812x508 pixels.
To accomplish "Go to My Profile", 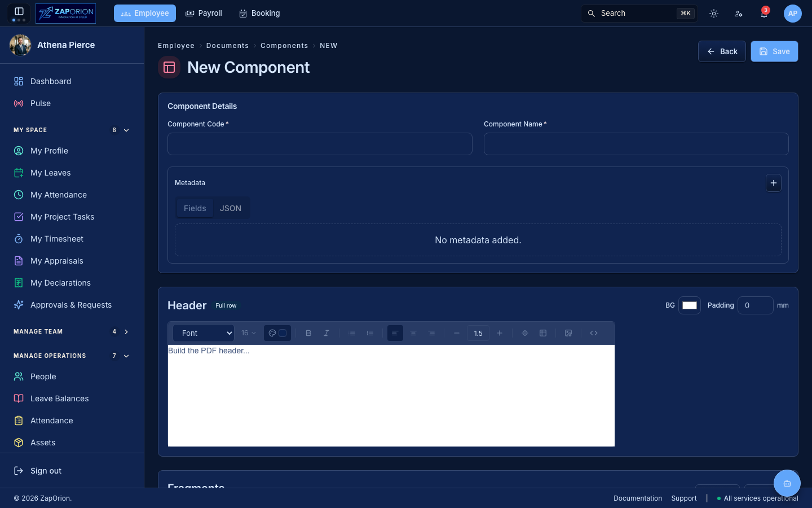I will pyautogui.click(x=72, y=151).
